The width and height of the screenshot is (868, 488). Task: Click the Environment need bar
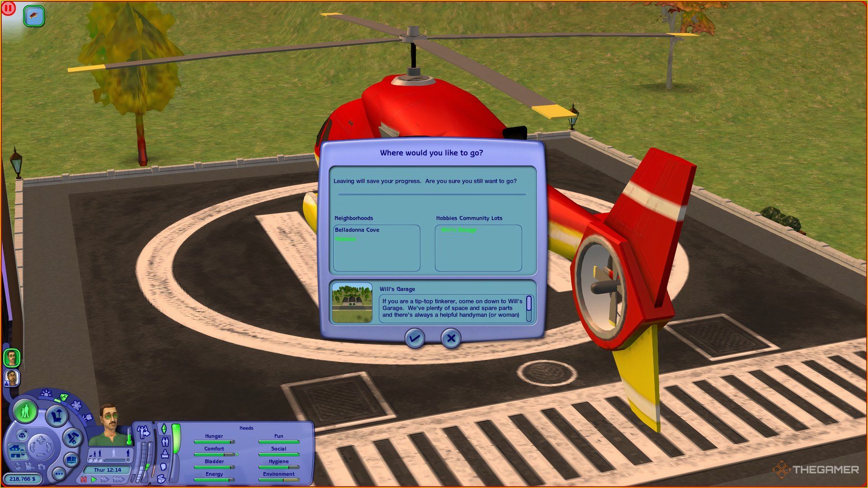click(x=279, y=479)
